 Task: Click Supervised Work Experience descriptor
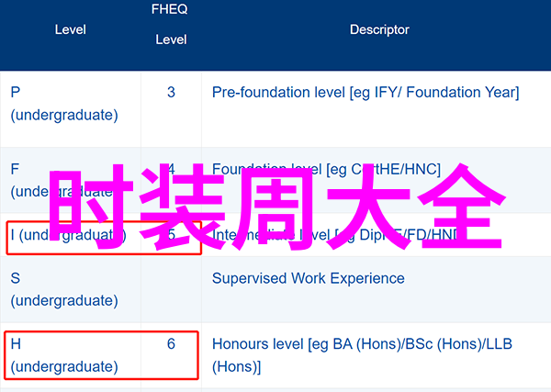[x=309, y=278]
